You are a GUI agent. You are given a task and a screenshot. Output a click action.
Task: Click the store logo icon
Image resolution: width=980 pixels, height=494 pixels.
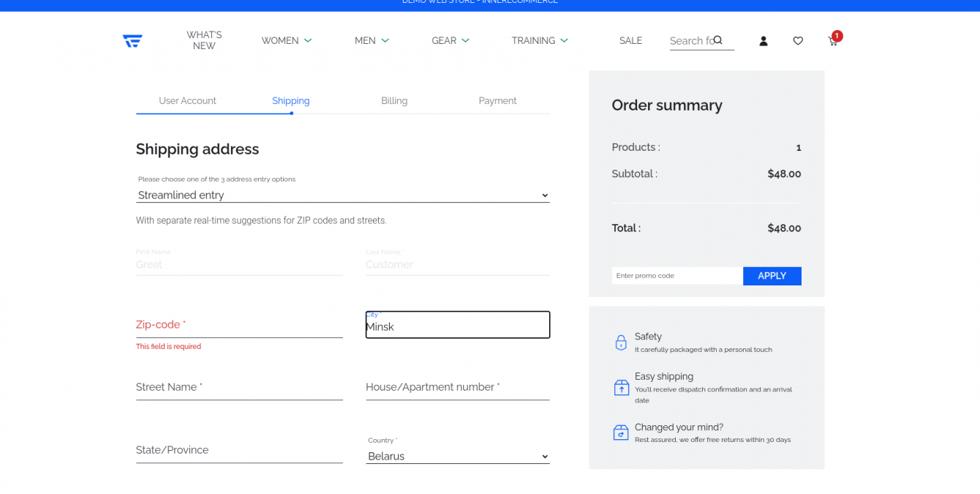(132, 41)
